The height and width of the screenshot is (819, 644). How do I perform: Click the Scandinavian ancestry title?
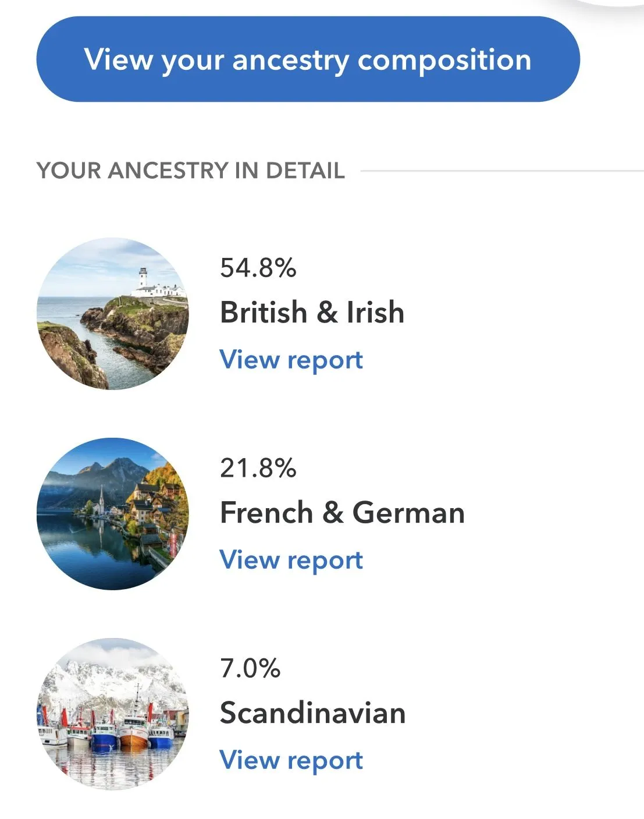tap(312, 713)
